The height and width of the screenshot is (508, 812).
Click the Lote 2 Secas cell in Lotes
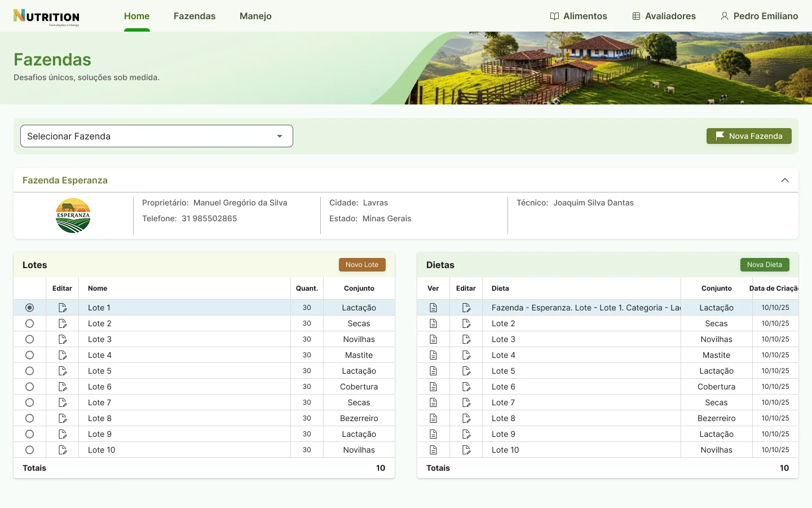[359, 323]
